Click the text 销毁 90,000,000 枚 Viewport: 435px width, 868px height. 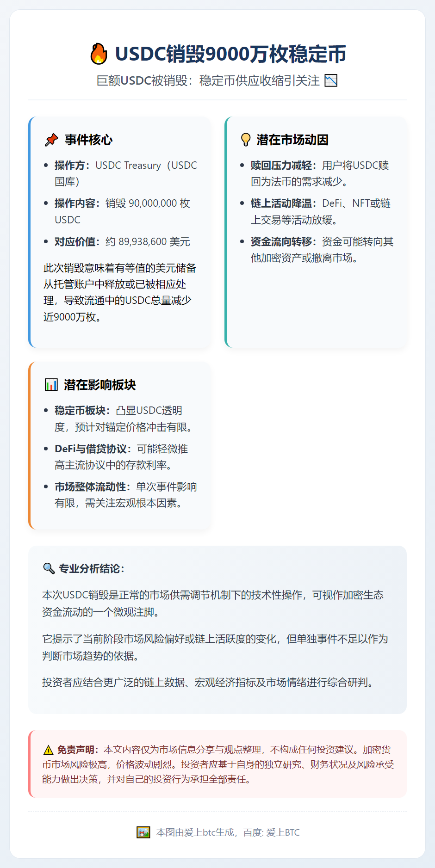pos(148,203)
